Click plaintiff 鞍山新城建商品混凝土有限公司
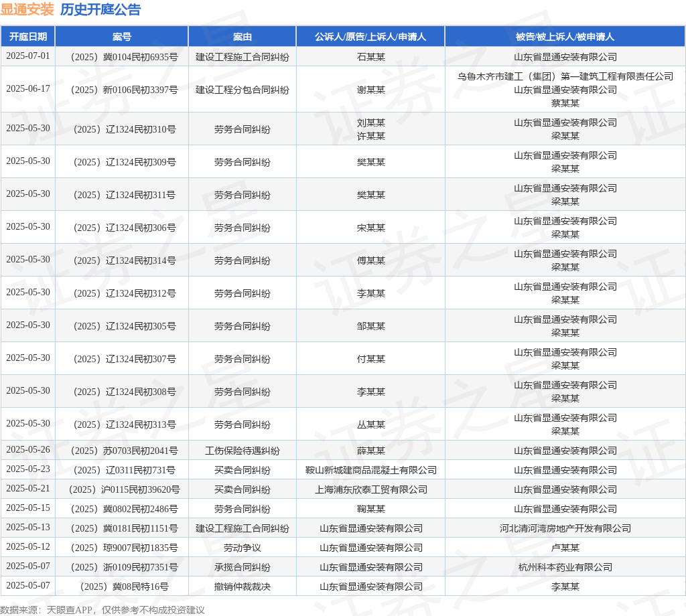The height and width of the screenshot is (616, 686). 371,470
